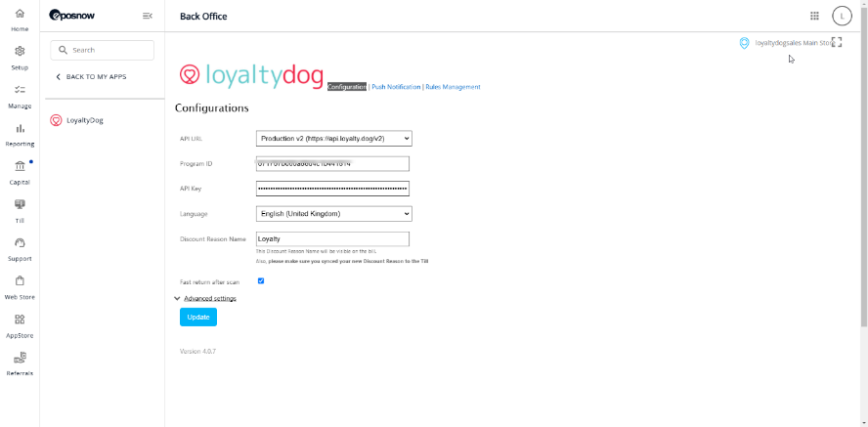Click the search magnifier icon
Image resolution: width=868 pixels, height=427 pixels.
click(x=64, y=50)
